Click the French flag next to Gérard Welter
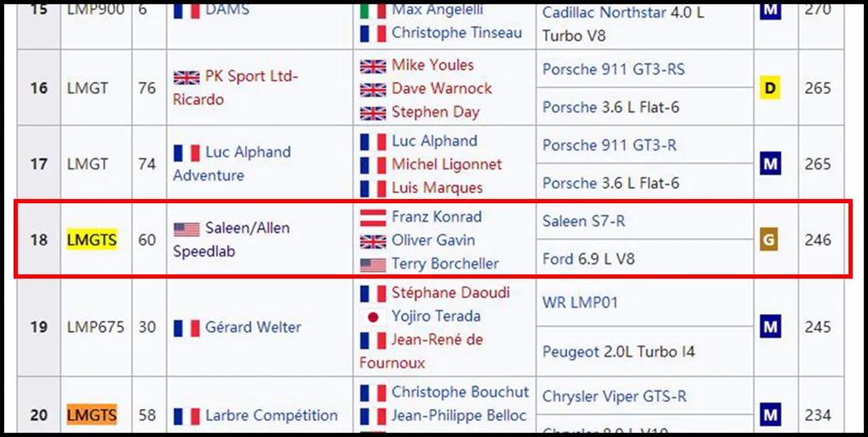 click(186, 328)
